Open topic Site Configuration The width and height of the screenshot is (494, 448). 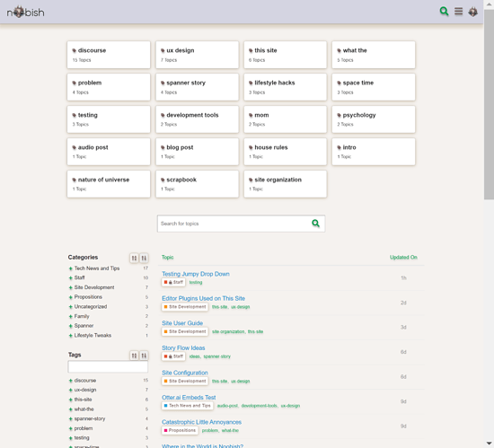(x=185, y=373)
